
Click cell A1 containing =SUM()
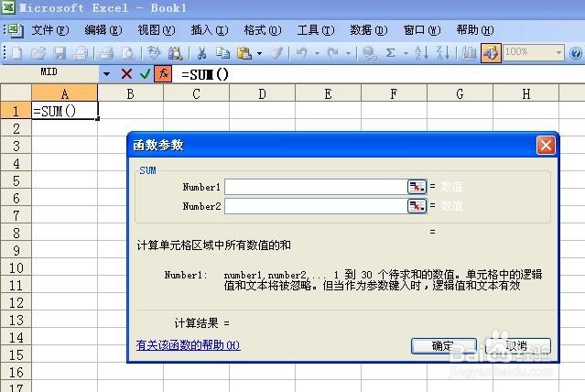point(65,111)
